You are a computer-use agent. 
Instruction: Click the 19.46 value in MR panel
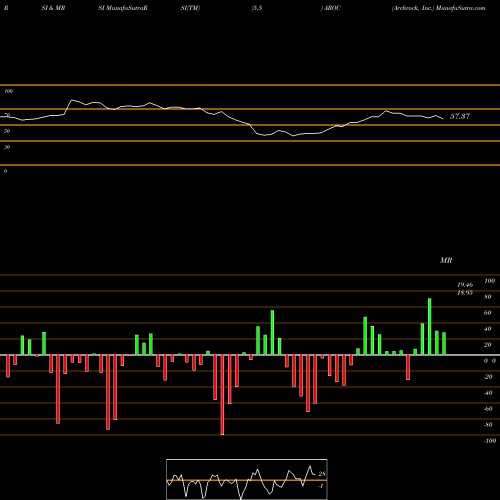click(x=465, y=285)
